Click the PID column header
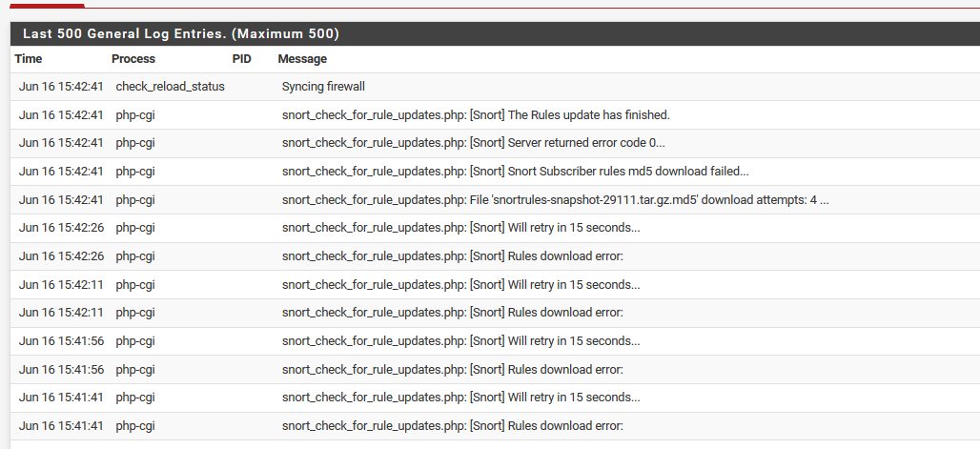Viewport: 980px width, 449px height. coord(242,59)
